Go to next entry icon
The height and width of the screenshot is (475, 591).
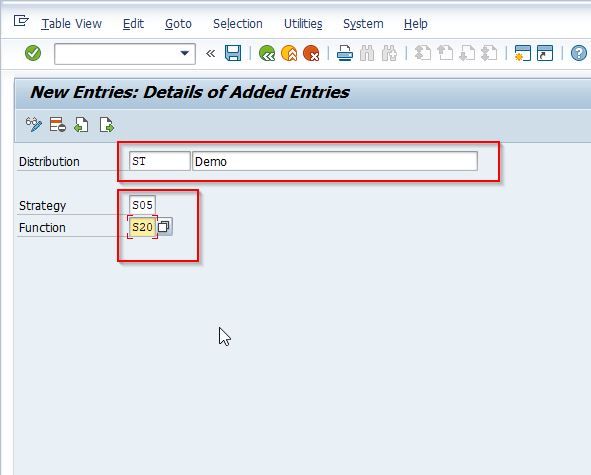106,124
